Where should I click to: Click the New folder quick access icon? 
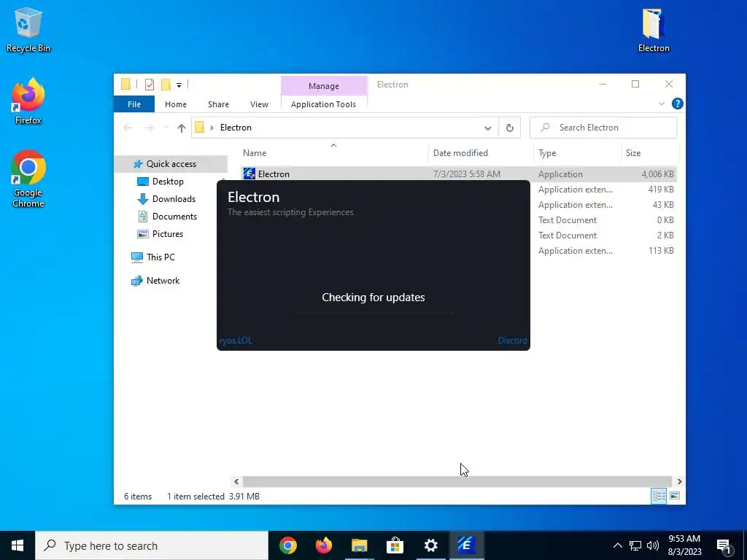click(x=166, y=85)
